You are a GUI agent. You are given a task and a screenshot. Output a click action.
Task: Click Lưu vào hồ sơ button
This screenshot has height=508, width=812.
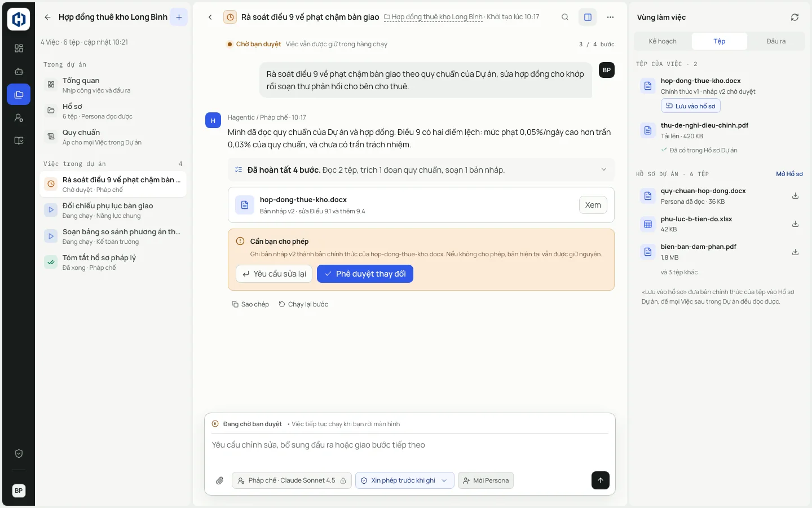point(691,106)
